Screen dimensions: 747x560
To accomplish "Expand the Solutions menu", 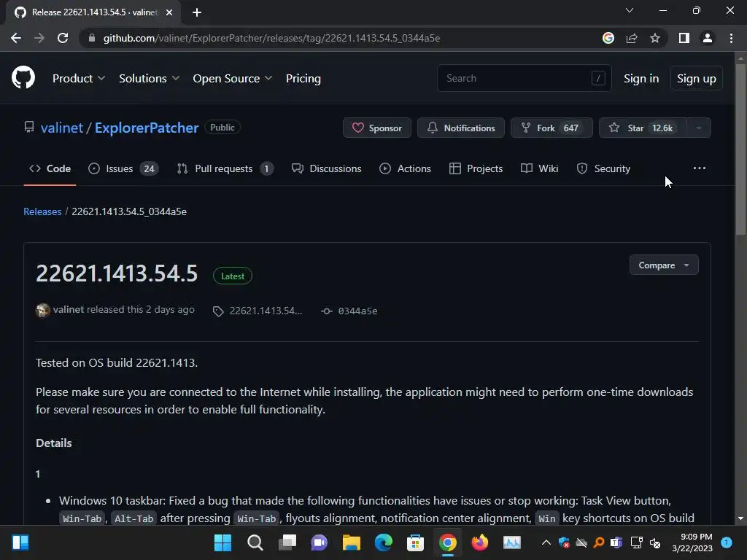I will [x=149, y=79].
